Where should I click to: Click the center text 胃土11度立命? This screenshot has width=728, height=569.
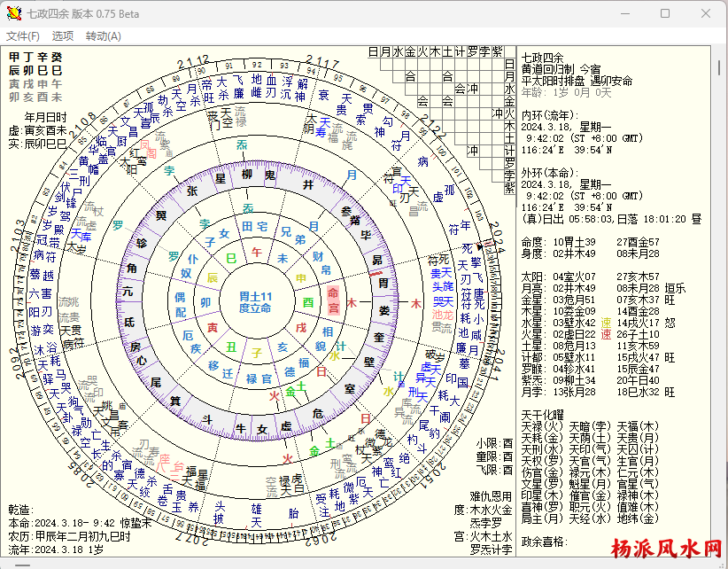(x=256, y=301)
